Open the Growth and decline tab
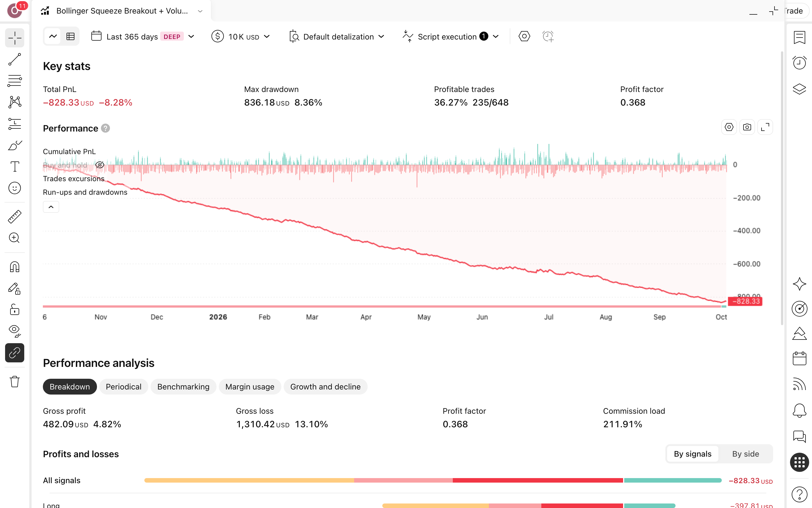This screenshot has height=508, width=812. 325,387
